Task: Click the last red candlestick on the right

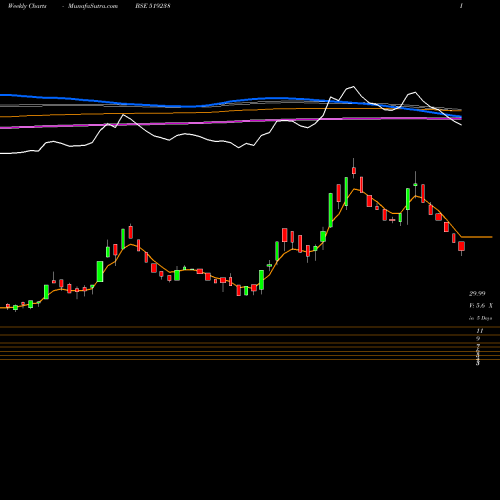Action: coord(461,246)
